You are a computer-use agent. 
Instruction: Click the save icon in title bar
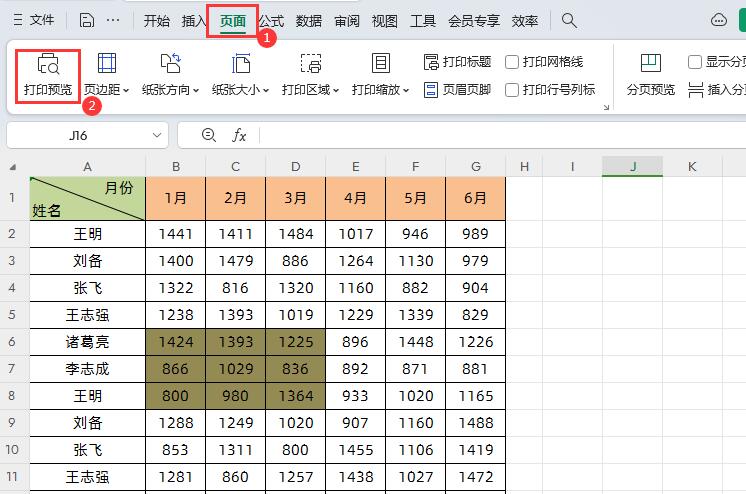(87, 20)
